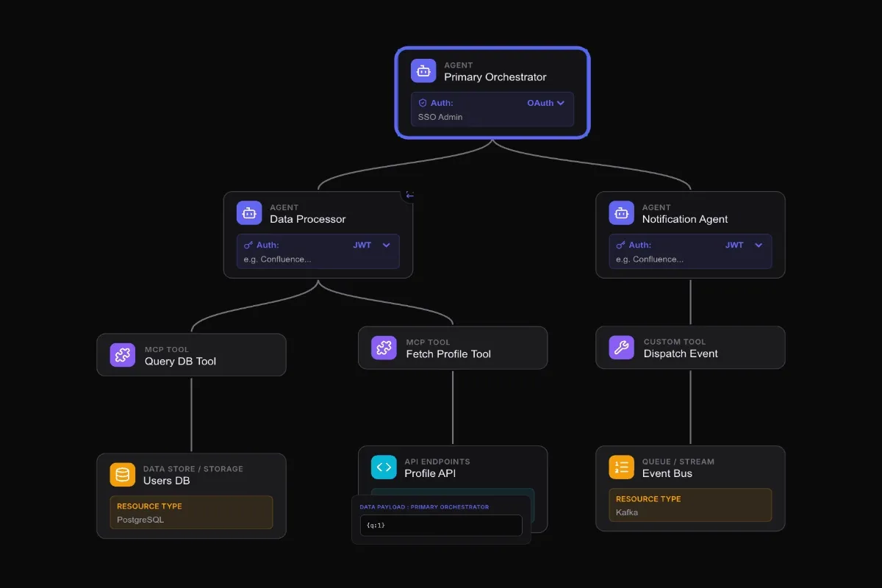Click the Query DB Tool puzzle icon

[x=122, y=354]
